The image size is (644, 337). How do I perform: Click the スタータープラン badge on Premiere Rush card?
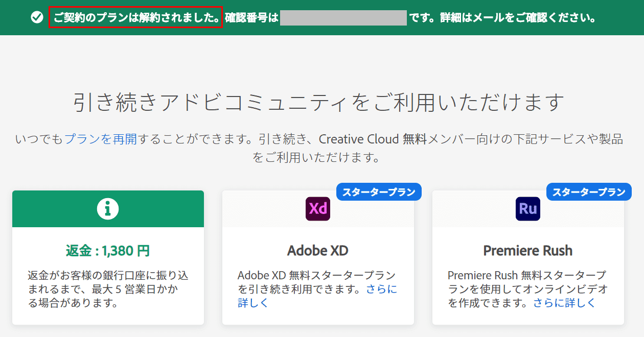[589, 192]
